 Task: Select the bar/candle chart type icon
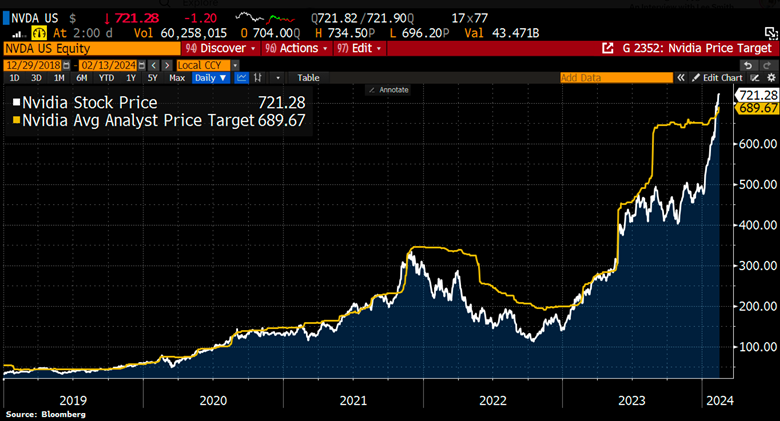tap(258, 78)
